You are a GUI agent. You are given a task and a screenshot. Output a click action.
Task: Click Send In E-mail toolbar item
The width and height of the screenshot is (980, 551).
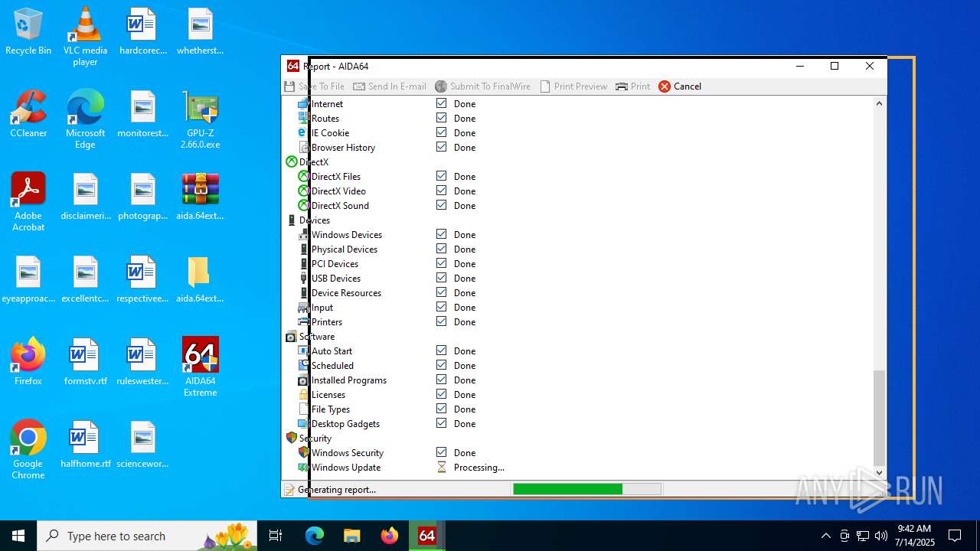tap(390, 86)
